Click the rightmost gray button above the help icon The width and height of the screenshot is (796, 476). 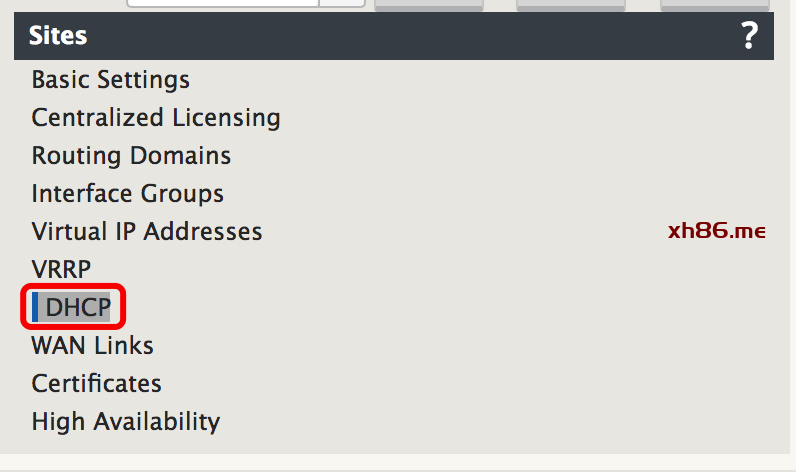(715, 5)
